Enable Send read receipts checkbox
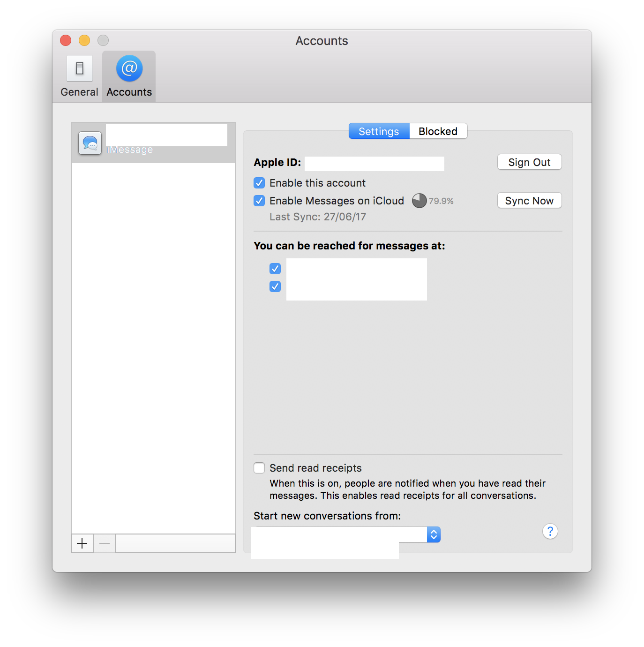 tap(259, 468)
